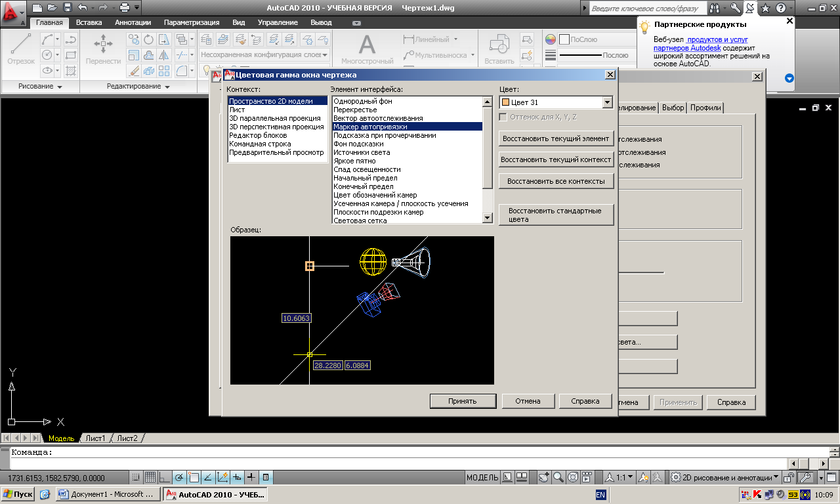
Task: Click the New drawing icon in quick access toolbar
Action: pos(37,8)
